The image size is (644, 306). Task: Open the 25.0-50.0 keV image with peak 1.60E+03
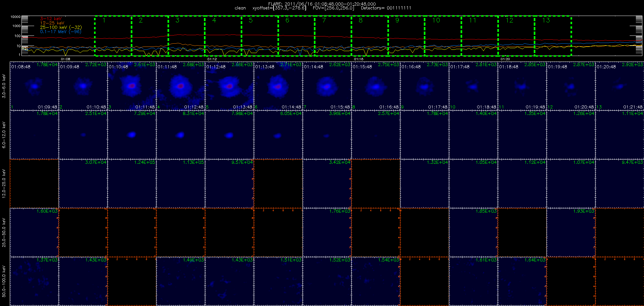[34, 232]
